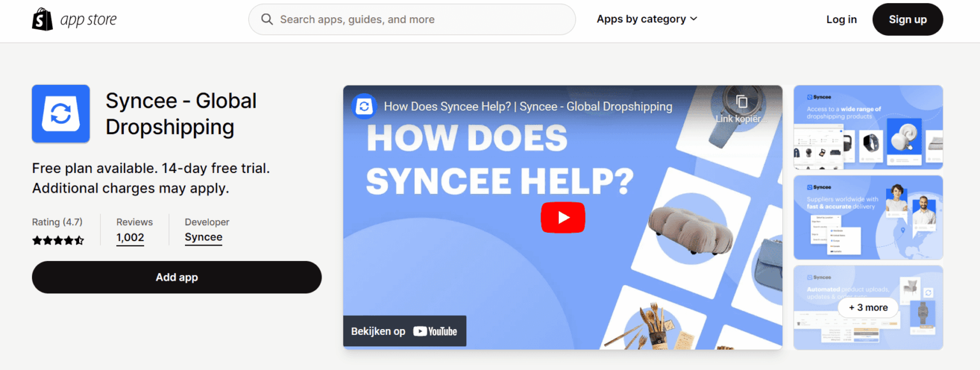
Task: Open the 1,002 reviews link
Action: pos(130,237)
